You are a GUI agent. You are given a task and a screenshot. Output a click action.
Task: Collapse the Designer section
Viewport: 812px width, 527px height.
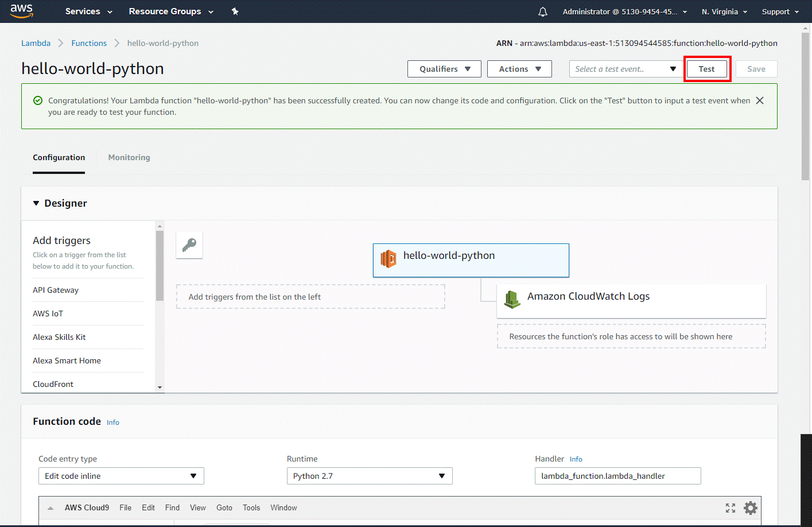pos(36,203)
